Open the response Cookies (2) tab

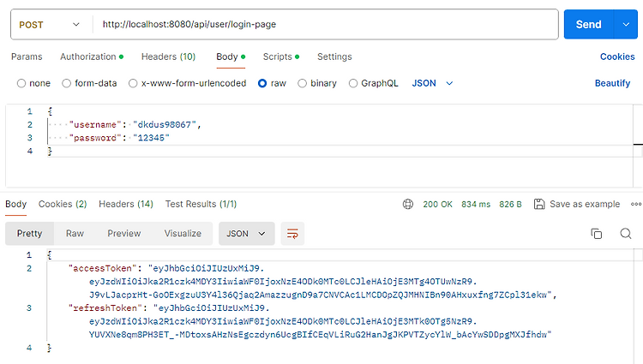pos(63,204)
